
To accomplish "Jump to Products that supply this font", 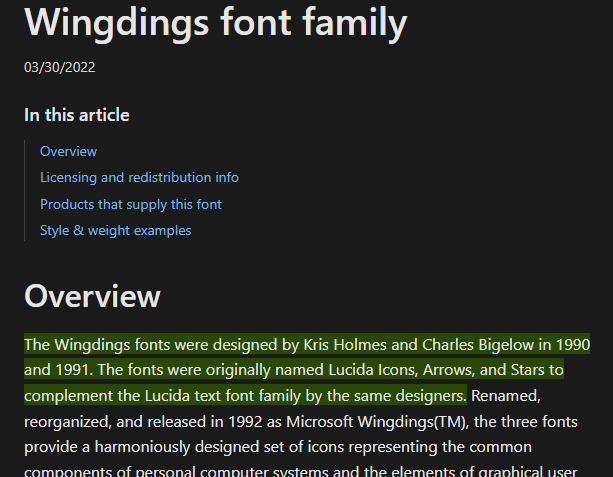I will (x=131, y=204).
